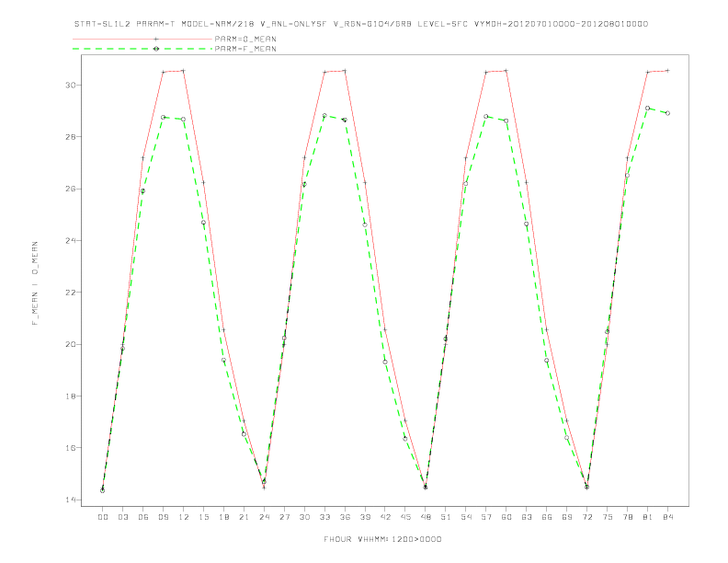Click the y-axis tick label 28
This screenshot has width=728, height=563.
(x=71, y=137)
